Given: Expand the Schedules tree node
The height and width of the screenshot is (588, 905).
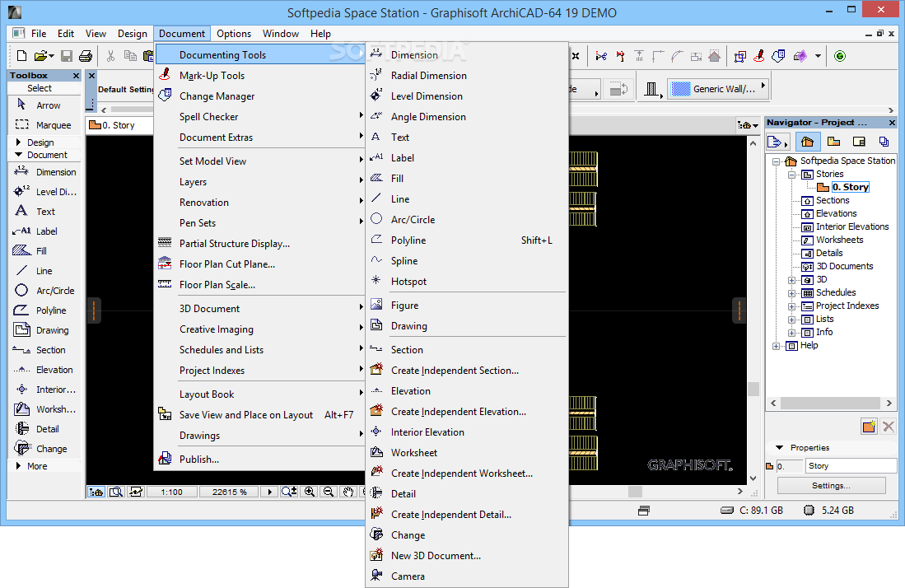Looking at the screenshot, I should (x=792, y=293).
